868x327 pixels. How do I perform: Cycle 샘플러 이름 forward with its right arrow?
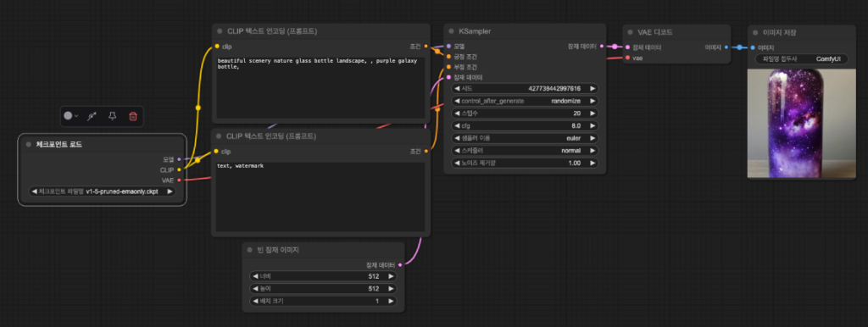click(593, 138)
